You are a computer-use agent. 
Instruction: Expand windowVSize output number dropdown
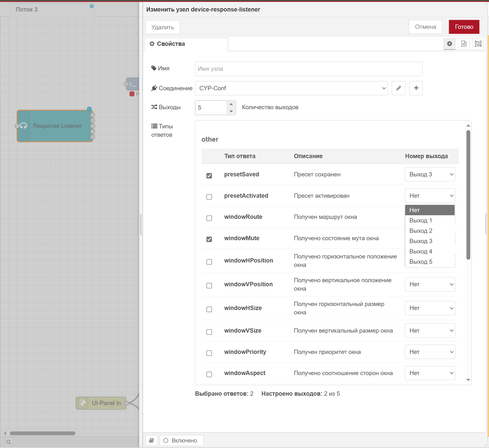(429, 330)
